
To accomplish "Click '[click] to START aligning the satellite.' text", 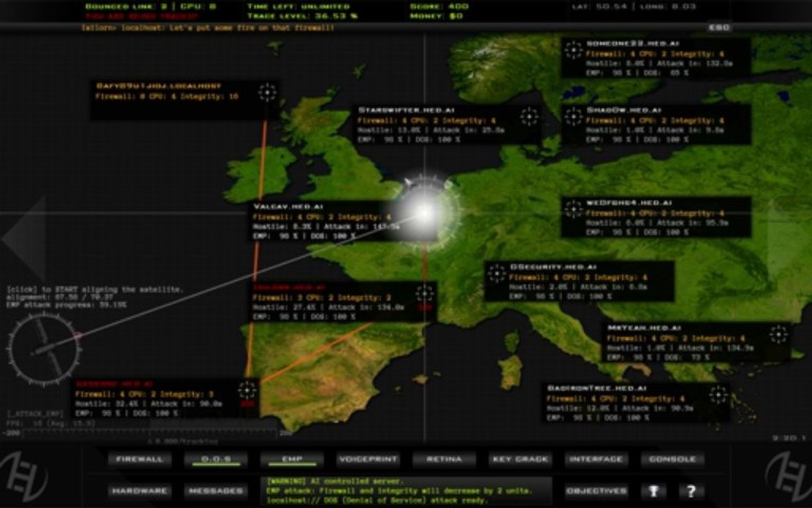I will (x=94, y=289).
